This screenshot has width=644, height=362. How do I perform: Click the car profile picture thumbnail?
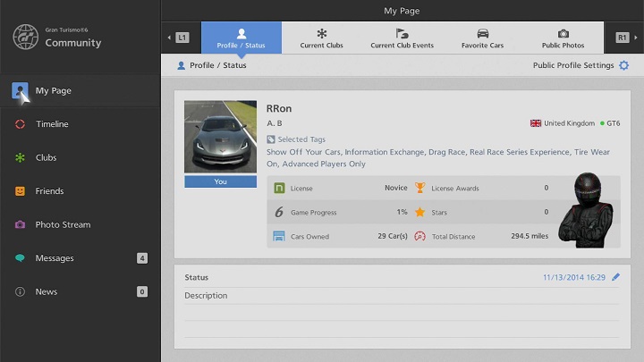tap(219, 137)
